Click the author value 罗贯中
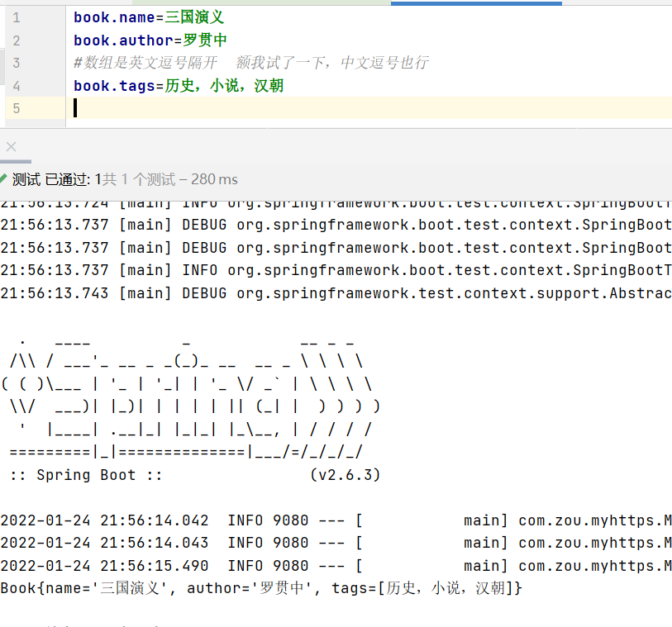The image size is (672, 627). point(203,40)
